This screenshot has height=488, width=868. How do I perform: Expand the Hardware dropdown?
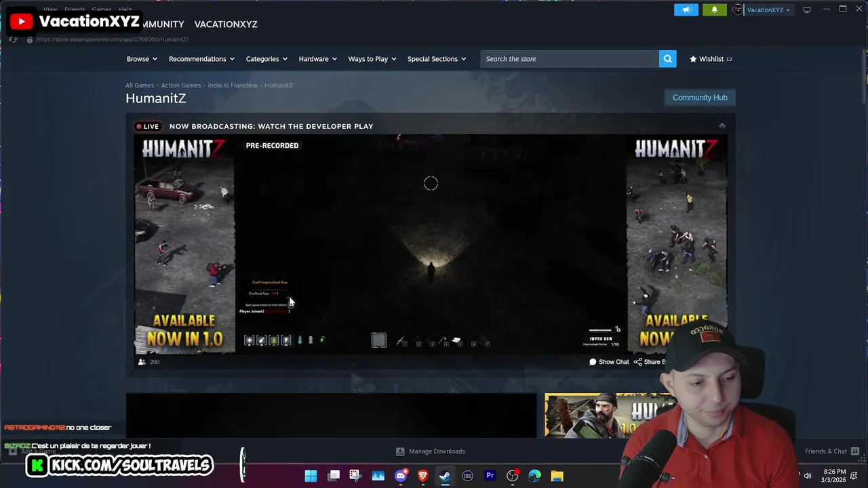point(318,59)
